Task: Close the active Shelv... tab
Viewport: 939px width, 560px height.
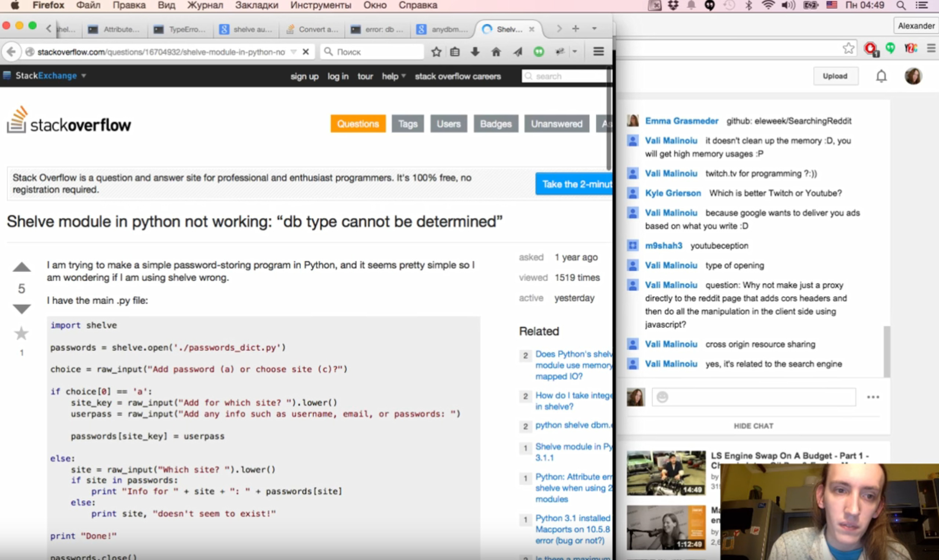Action: point(532,29)
